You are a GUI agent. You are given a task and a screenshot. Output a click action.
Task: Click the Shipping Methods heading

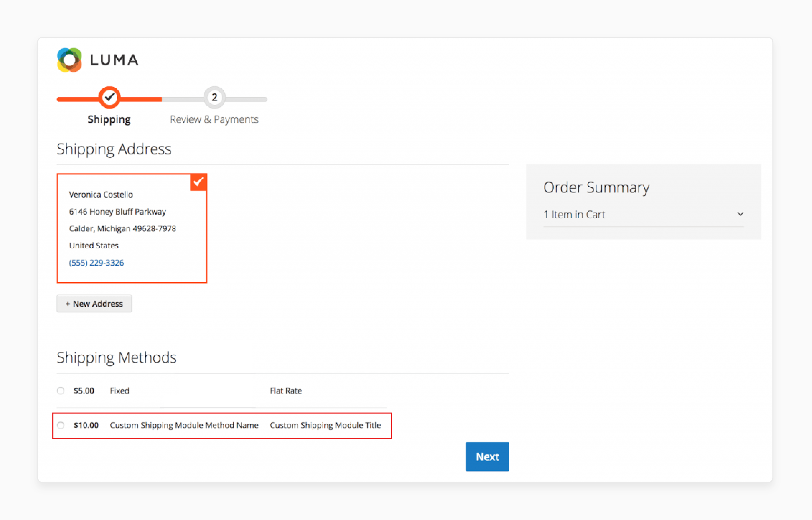coord(116,358)
